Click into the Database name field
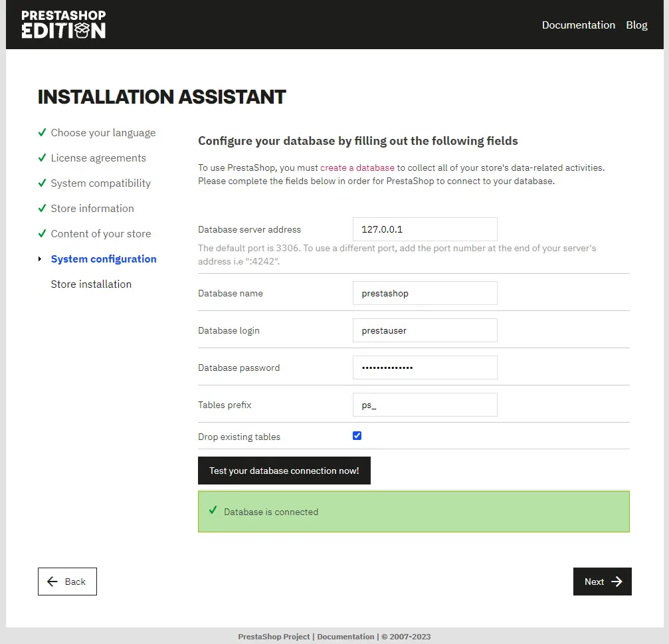Screen dimensions: 669x644 (x=425, y=293)
